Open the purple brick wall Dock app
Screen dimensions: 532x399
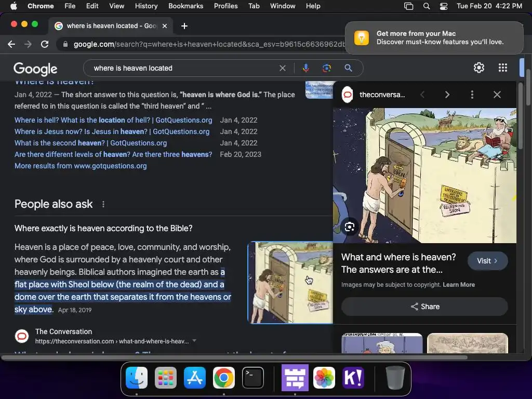pyautogui.click(x=295, y=378)
